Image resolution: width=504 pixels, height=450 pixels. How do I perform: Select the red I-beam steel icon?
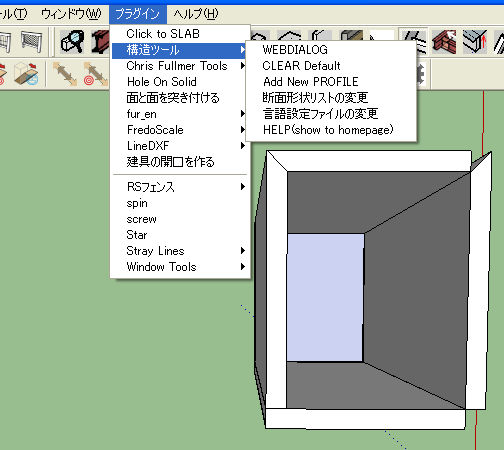pyautogui.click(x=100, y=41)
